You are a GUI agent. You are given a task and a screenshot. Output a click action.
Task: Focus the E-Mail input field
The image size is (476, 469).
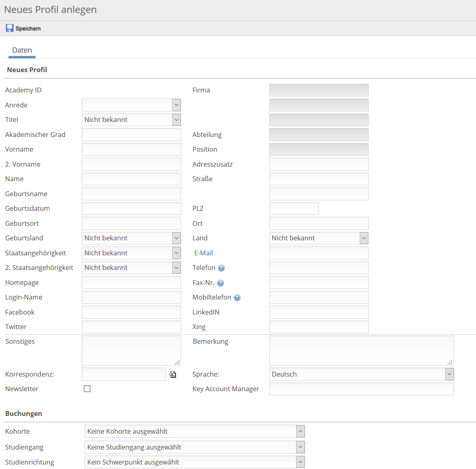(x=319, y=253)
